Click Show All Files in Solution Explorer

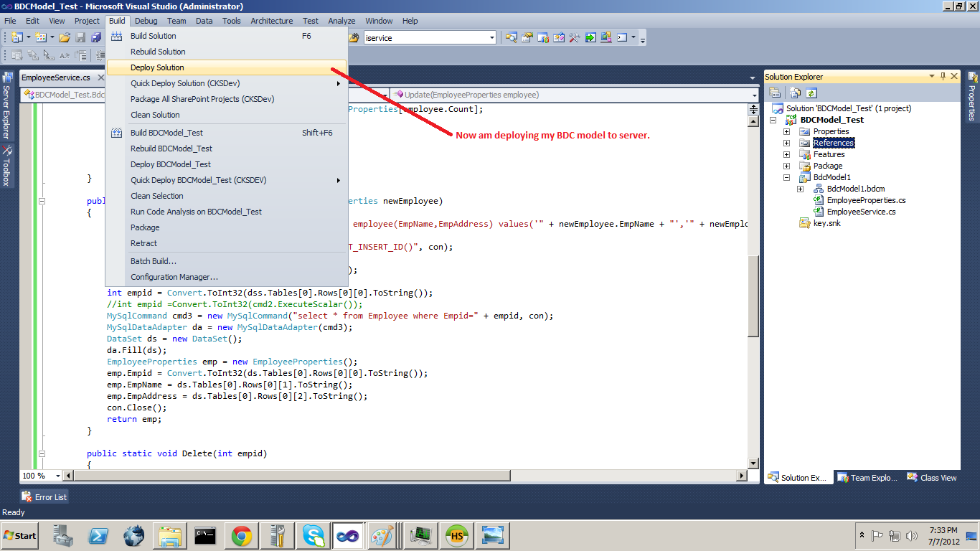796,93
